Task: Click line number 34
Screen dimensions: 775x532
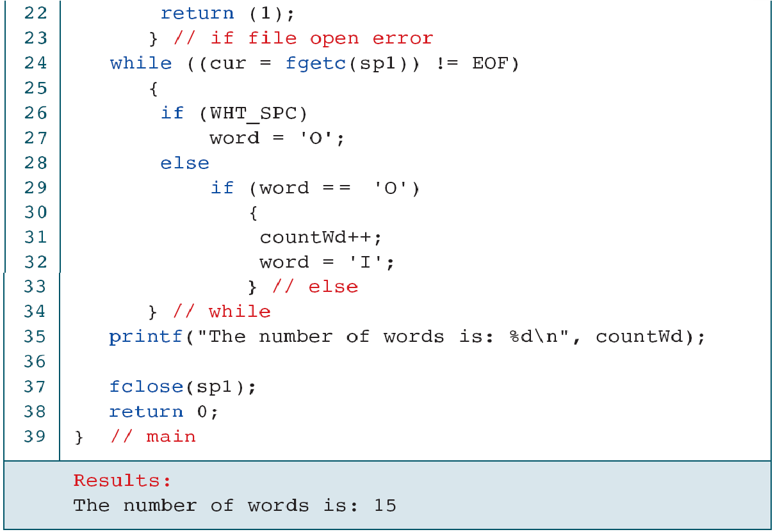Action: pyautogui.click(x=36, y=312)
